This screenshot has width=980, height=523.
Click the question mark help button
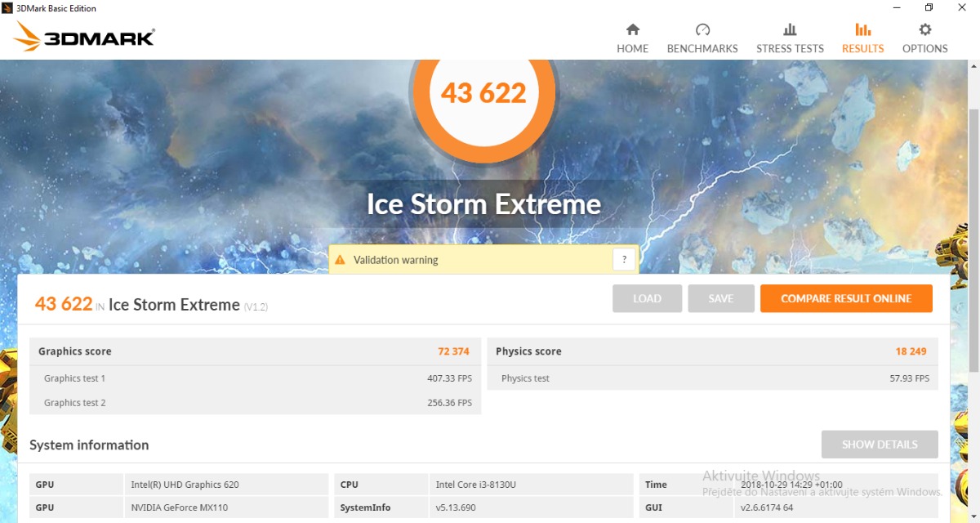click(624, 260)
